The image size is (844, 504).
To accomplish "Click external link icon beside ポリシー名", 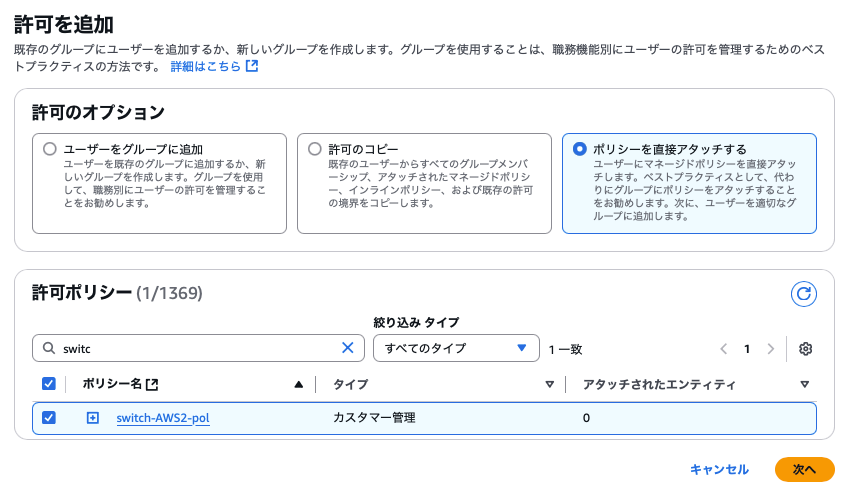I will (x=152, y=385).
